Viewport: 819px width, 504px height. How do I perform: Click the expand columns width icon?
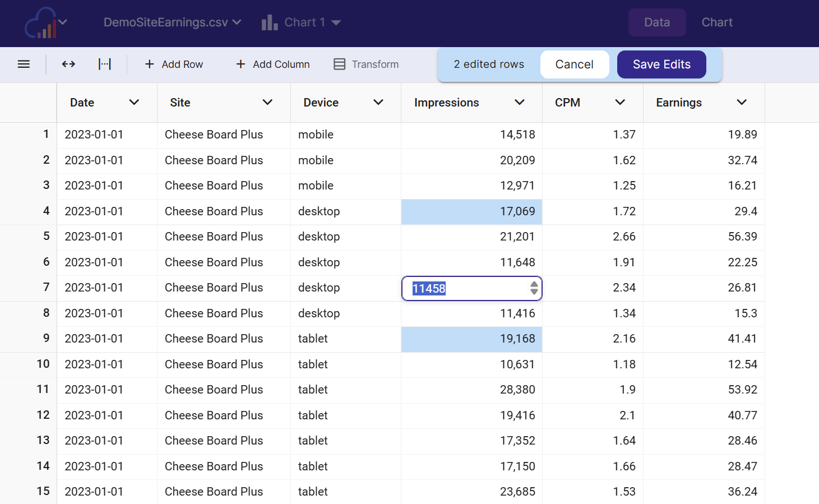(105, 64)
